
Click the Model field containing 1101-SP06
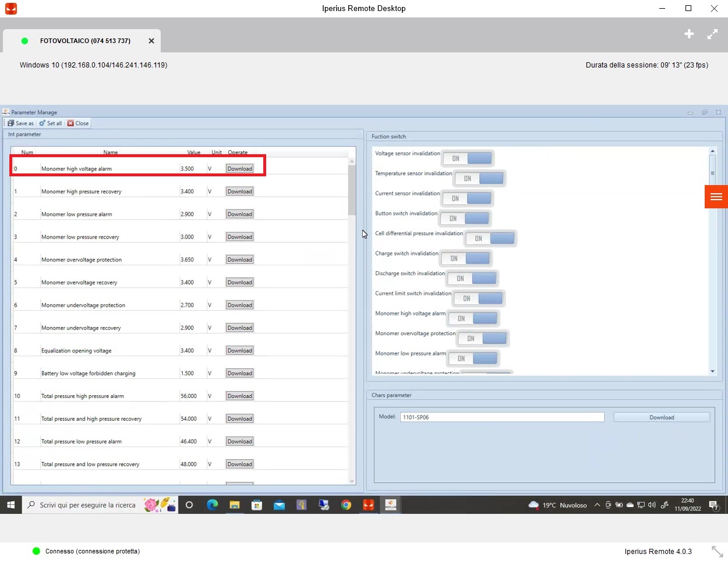(x=502, y=417)
